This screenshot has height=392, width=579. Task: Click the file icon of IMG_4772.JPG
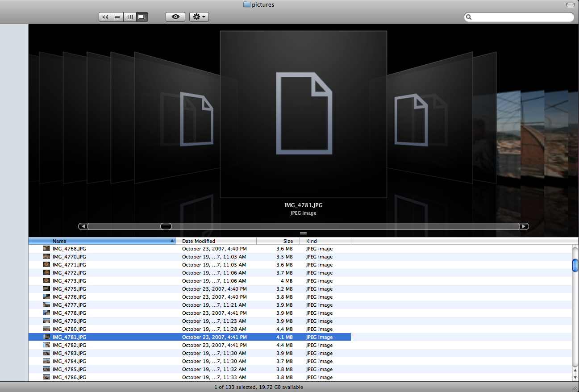click(46, 273)
